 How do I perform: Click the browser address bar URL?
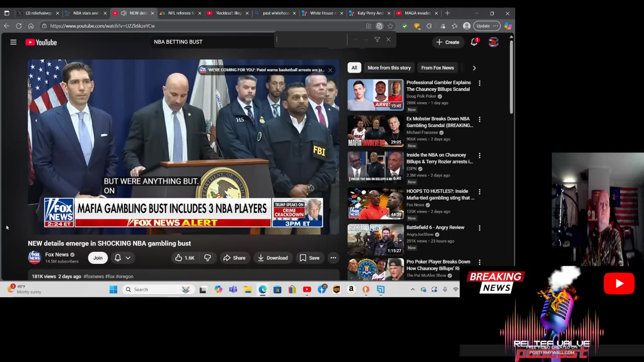103,26
